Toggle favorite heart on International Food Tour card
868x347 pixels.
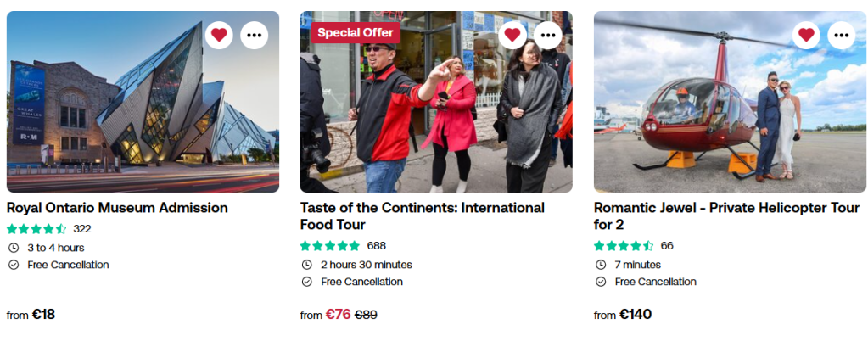click(x=512, y=35)
